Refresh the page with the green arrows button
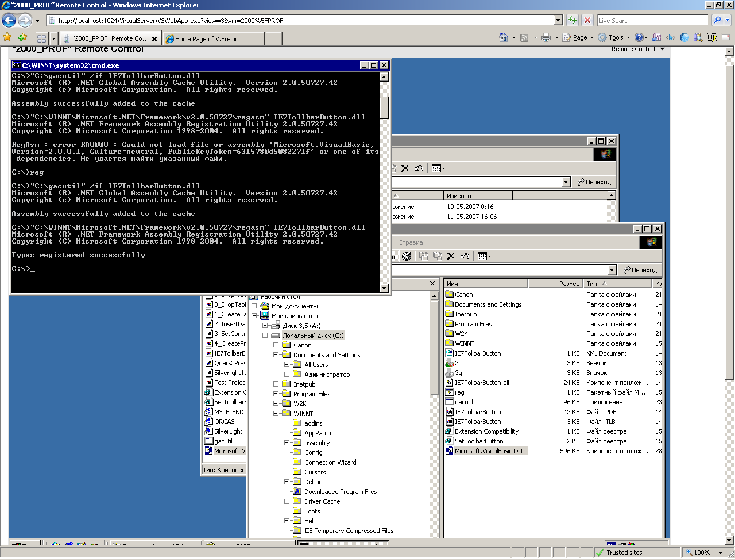This screenshot has width=735, height=560. (x=572, y=20)
